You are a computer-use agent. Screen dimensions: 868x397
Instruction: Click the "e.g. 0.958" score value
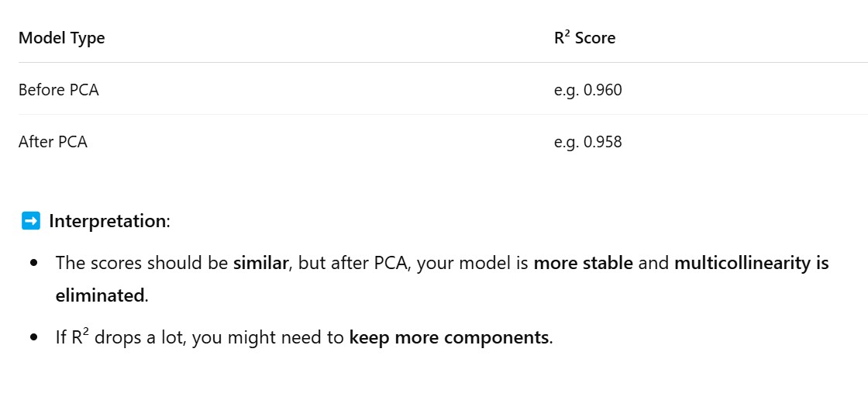[x=587, y=142]
